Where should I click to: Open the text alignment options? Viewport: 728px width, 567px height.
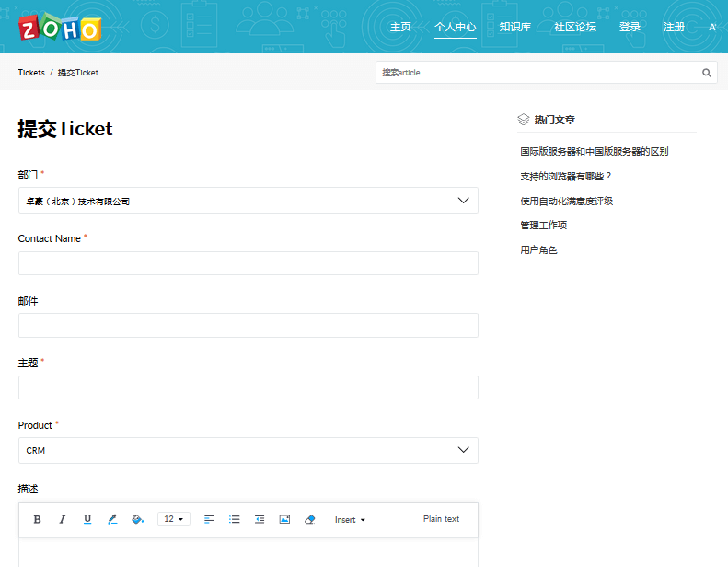coord(209,519)
